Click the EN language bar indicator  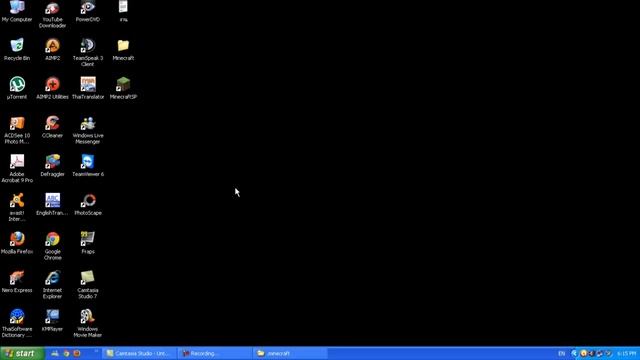pyautogui.click(x=562, y=353)
